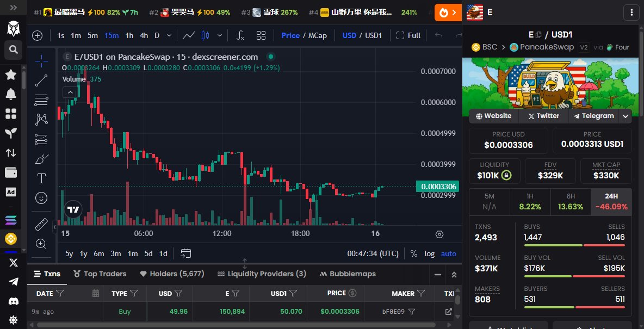The image size is (644, 329).
Task: Open the three-dot menu beside E
Action: pos(631,13)
